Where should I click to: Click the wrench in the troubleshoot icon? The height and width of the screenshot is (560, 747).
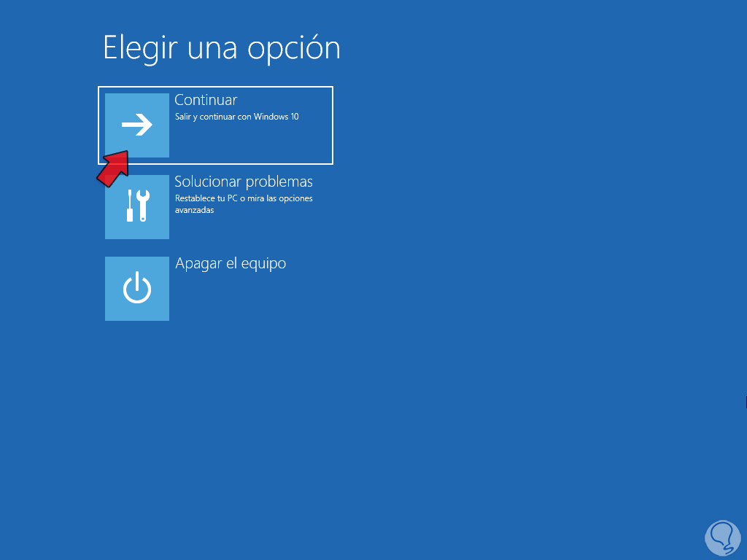(142, 206)
